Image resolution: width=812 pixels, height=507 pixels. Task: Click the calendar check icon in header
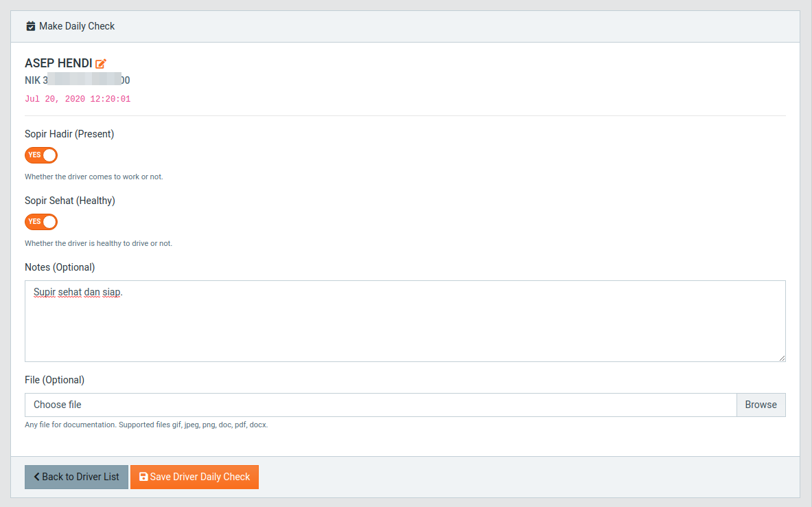pos(31,26)
